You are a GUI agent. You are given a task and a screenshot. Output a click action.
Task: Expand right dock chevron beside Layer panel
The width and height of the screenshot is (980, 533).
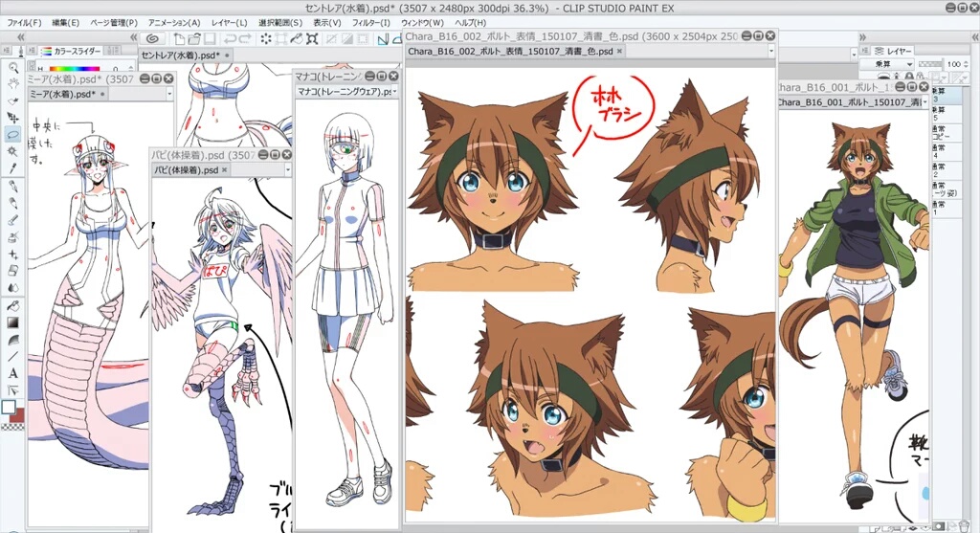click(863, 37)
